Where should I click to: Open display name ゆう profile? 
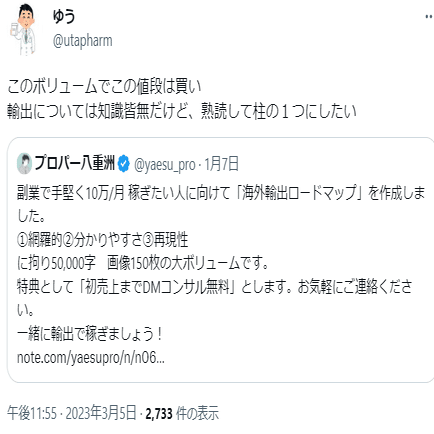tap(64, 16)
